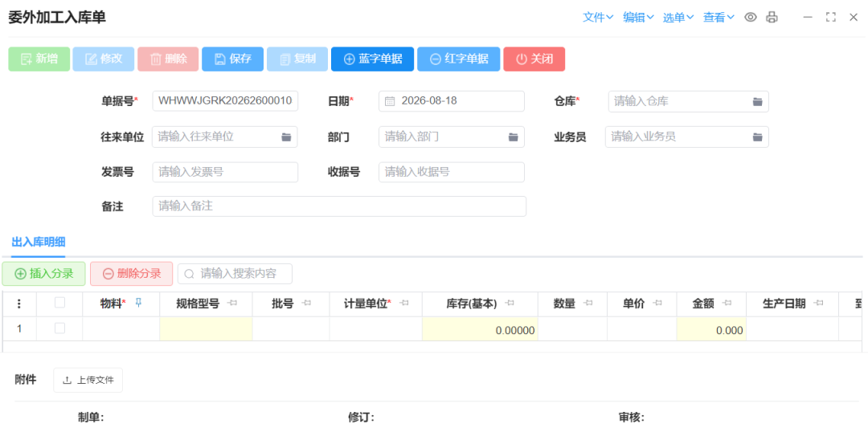Image resolution: width=868 pixels, height=428 pixels.
Task: Click the calendar icon in 日期 field
Action: point(390,101)
